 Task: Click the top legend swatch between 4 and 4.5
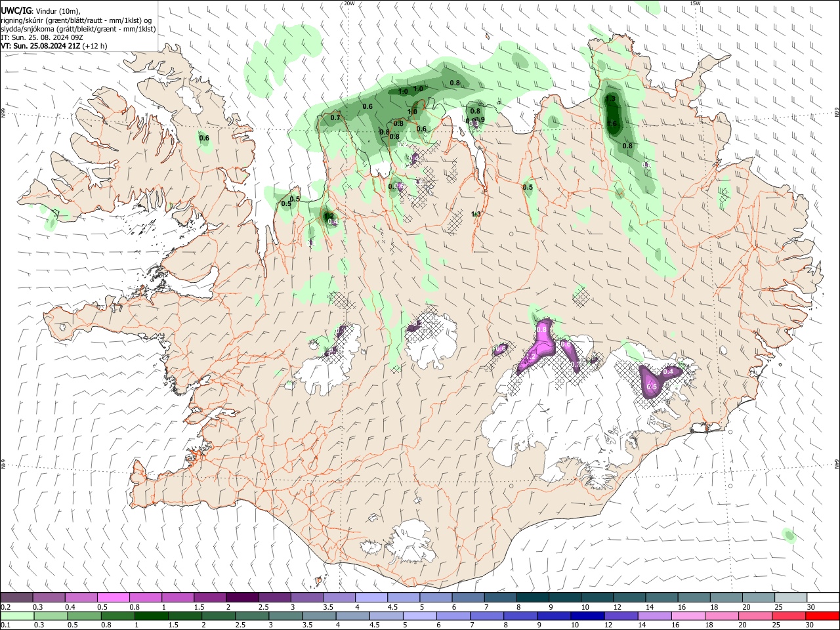(x=370, y=597)
